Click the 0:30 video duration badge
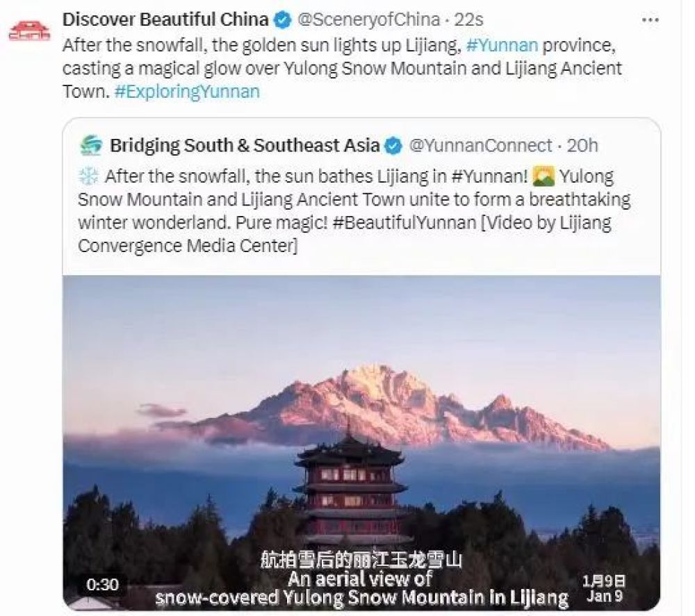Screen dimensions: 695x616 click(102, 585)
